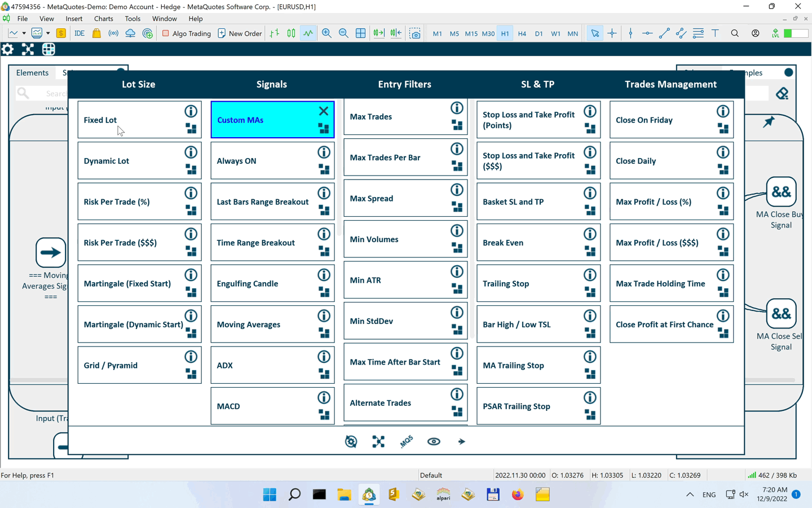Toggle Algo Trading
Image resolution: width=812 pixels, height=508 pixels.
point(186,33)
